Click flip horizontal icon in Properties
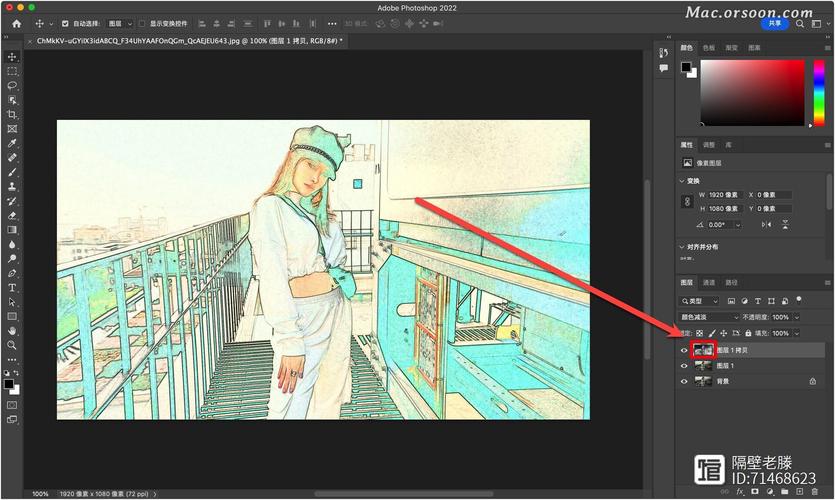The height and width of the screenshot is (500, 835). (x=766, y=225)
